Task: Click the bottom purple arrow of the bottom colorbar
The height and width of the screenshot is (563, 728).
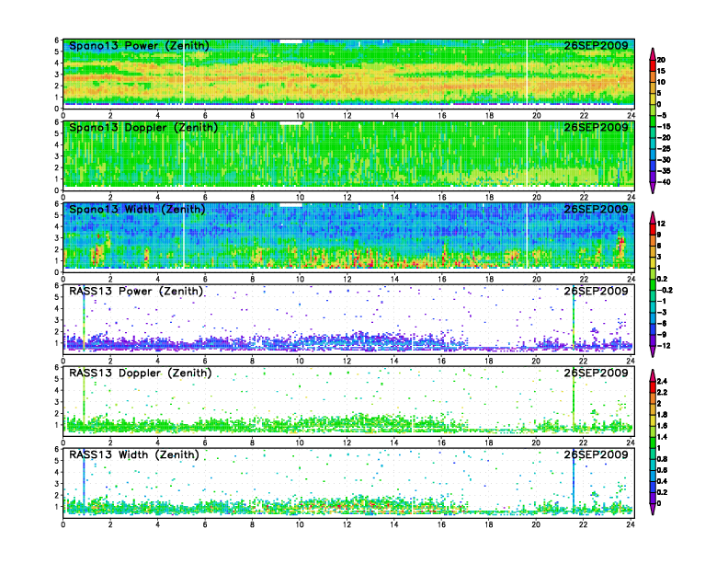Action: (653, 510)
